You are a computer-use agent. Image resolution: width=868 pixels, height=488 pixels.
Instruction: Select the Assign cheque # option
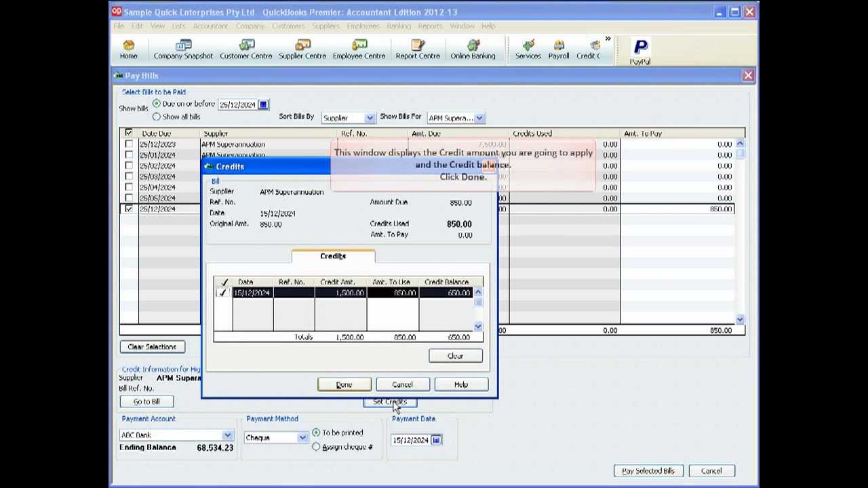click(316, 447)
